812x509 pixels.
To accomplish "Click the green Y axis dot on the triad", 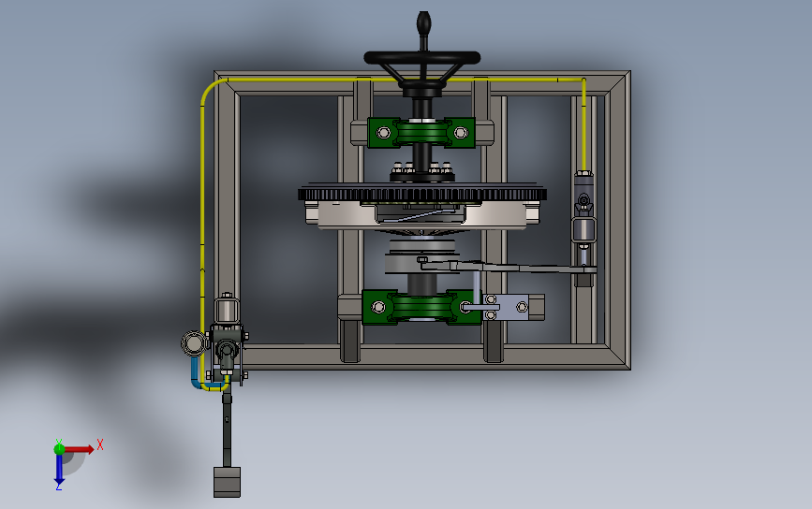I will tap(59, 449).
